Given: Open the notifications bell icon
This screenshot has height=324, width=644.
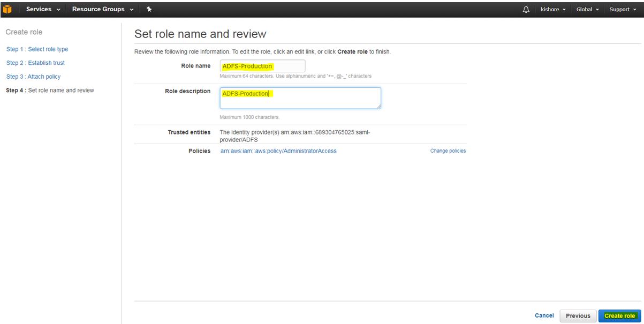Looking at the screenshot, I should (x=526, y=9).
